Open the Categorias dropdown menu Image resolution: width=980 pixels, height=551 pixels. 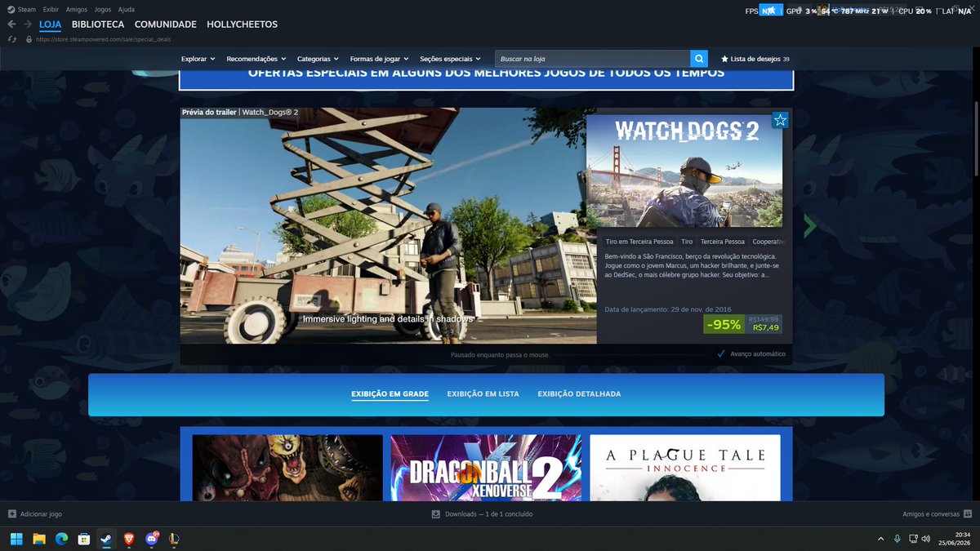pos(318,59)
